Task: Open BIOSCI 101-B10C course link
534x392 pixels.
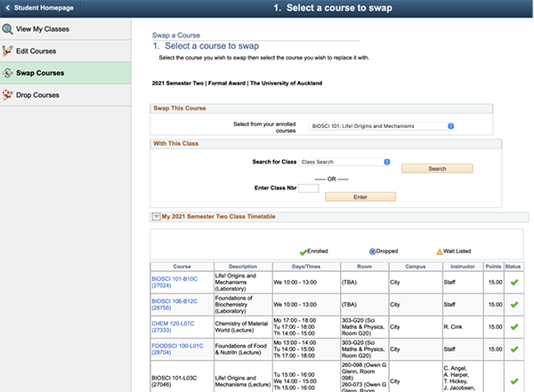Action: pos(174,282)
